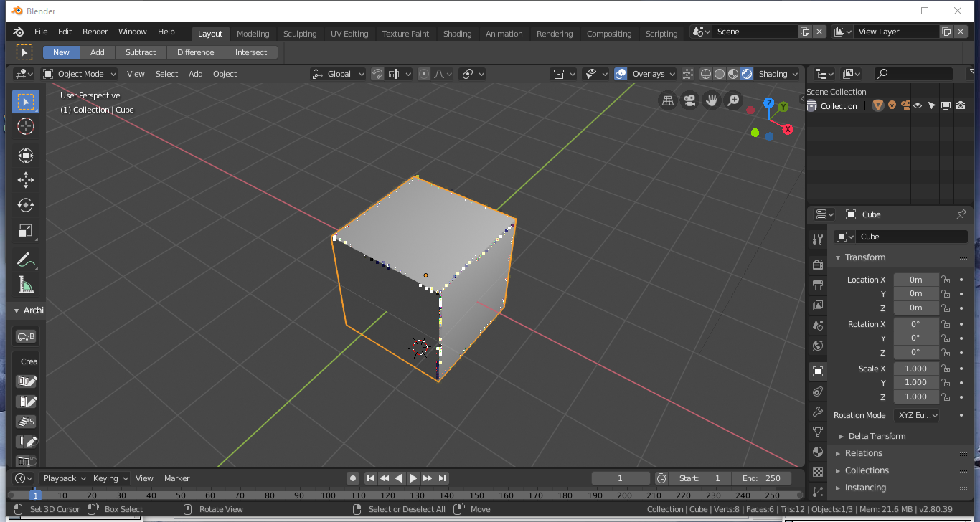Click the Subtract selection mode button
This screenshot has height=522, width=980.
pyautogui.click(x=141, y=52)
